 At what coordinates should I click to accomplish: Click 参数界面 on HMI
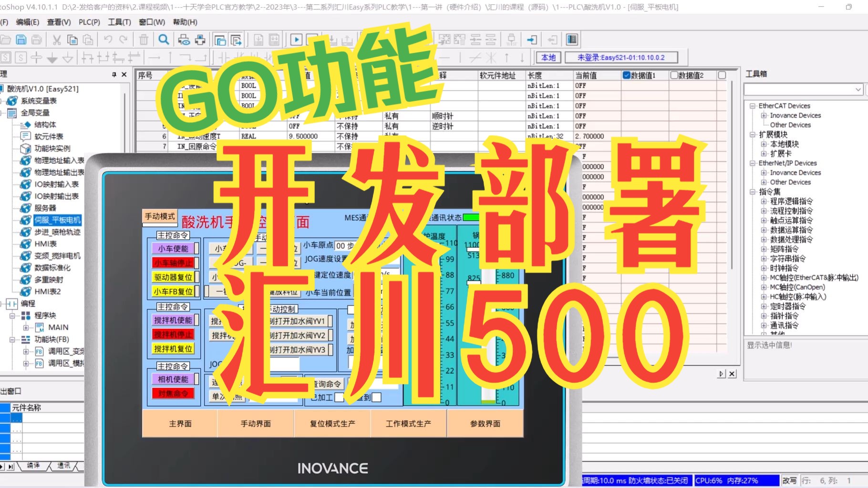click(x=485, y=424)
